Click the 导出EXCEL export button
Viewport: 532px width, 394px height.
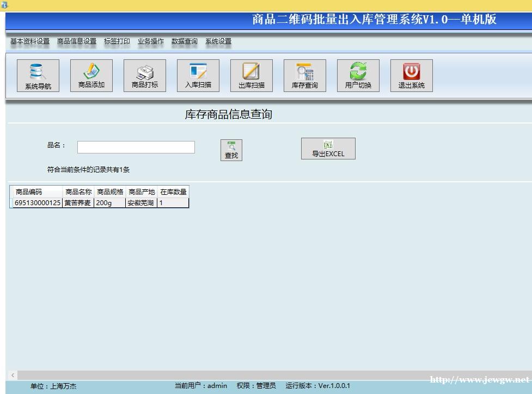(328, 149)
